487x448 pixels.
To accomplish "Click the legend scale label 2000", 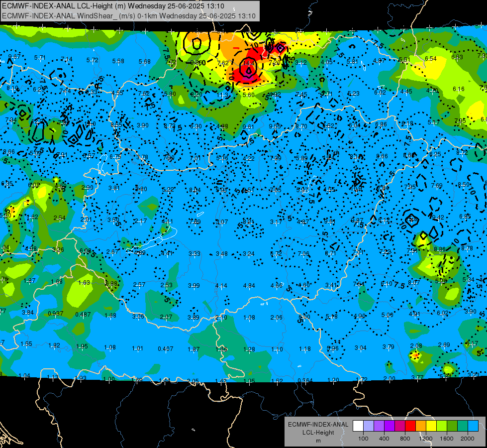I will click(x=467, y=439).
